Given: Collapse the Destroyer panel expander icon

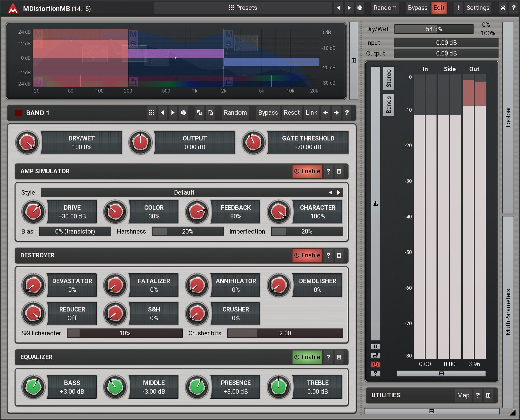Looking at the screenshot, I should click(339, 255).
